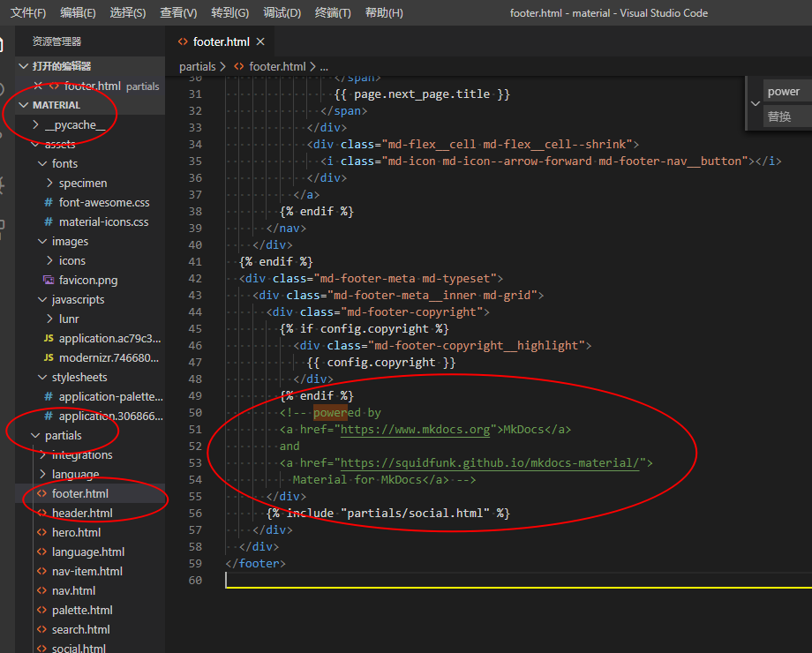Click the 'partials/social.html' include string

point(416,514)
